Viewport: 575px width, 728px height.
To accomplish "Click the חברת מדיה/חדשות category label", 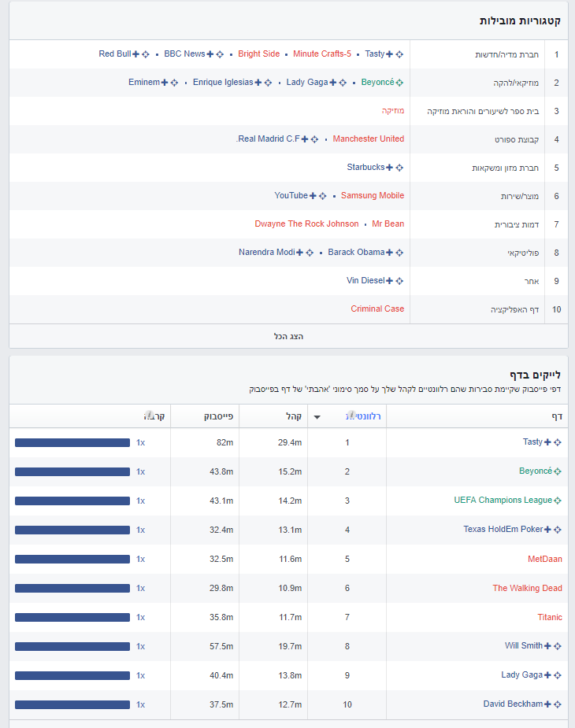I will pyautogui.click(x=507, y=55).
